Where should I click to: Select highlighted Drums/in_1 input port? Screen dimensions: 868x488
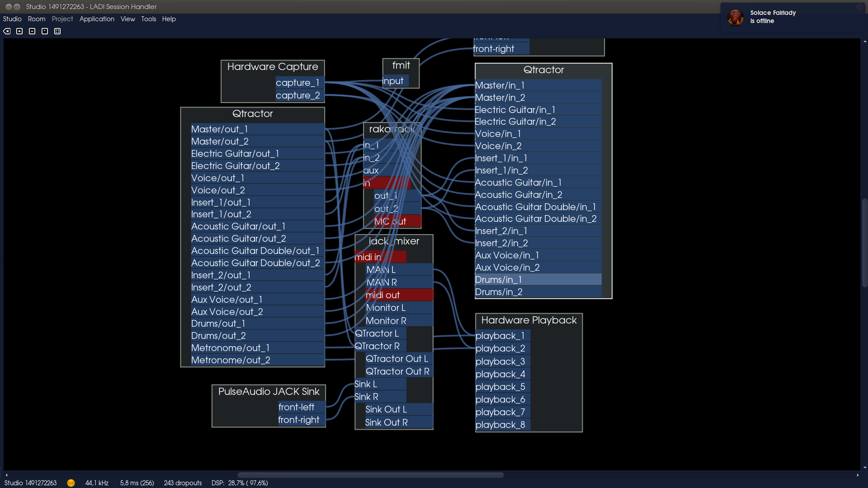[x=538, y=280]
